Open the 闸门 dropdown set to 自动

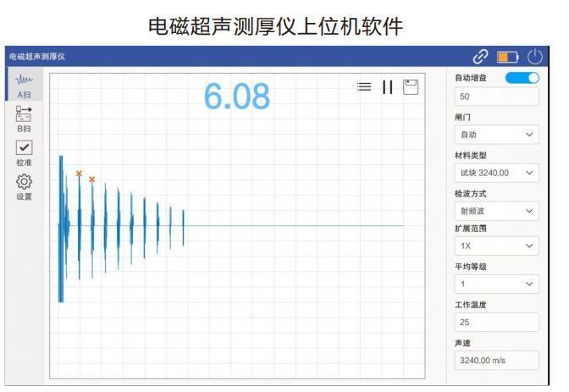pos(496,135)
